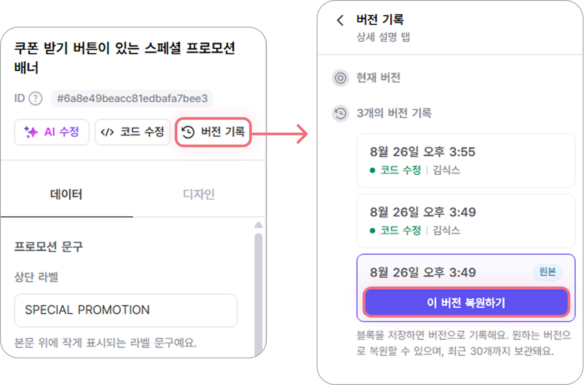Click the ID help question mark icon

(35, 98)
